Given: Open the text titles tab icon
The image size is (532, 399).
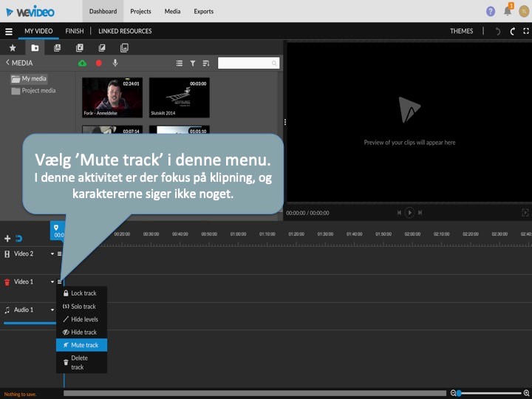Looking at the screenshot, I should pyautogui.click(x=57, y=48).
